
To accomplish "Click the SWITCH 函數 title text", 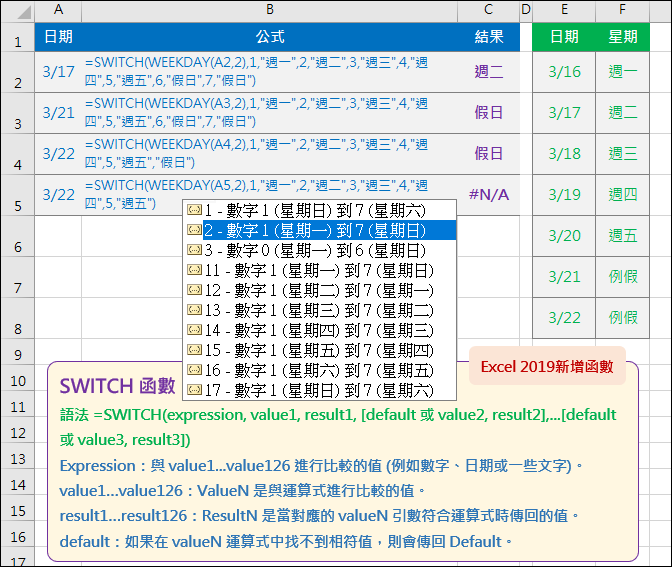I will click(x=117, y=386).
